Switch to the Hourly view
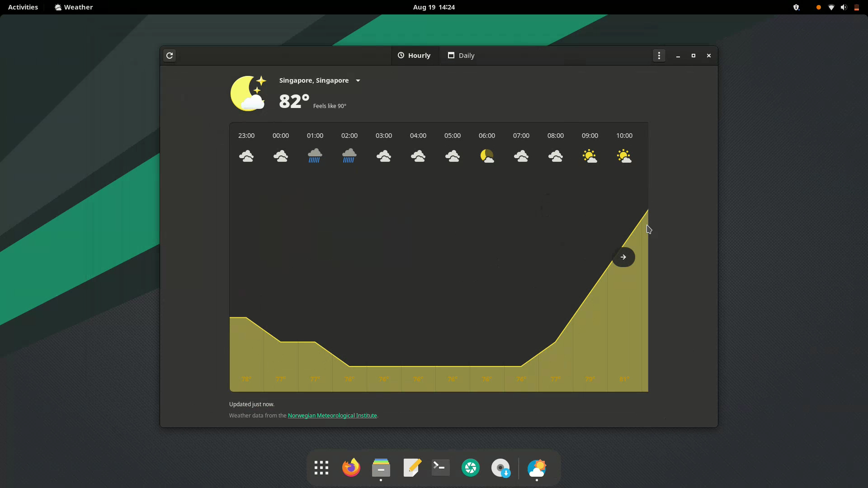The height and width of the screenshot is (488, 868). tap(415, 56)
